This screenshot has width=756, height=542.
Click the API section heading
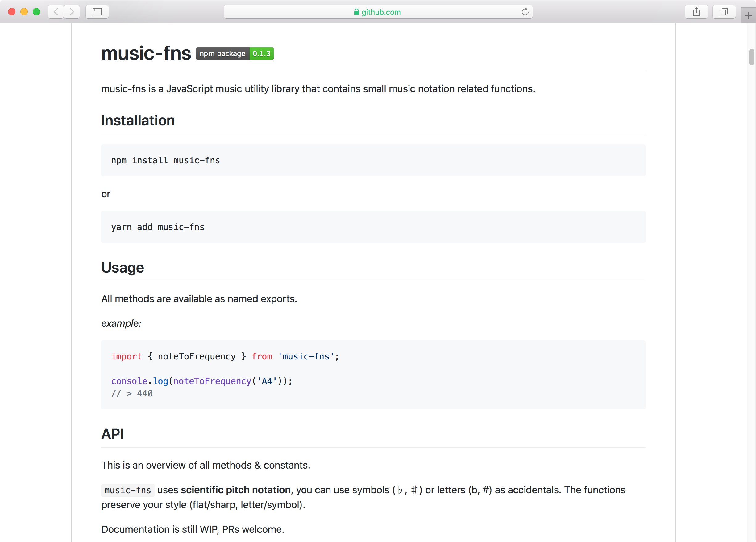pyautogui.click(x=113, y=434)
